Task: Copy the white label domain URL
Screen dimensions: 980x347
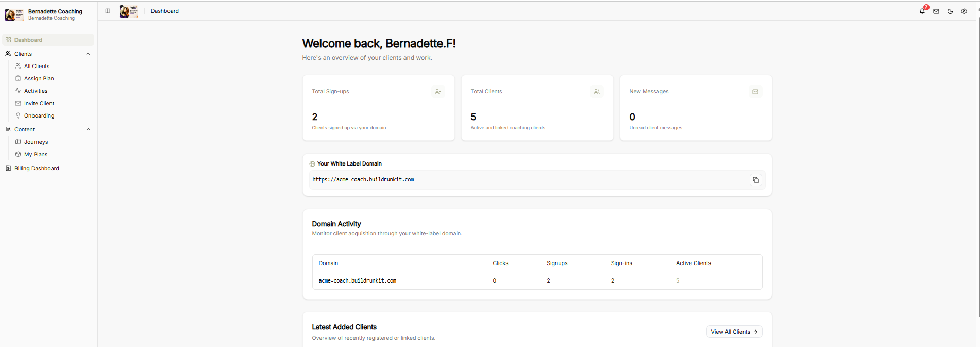Action: point(756,180)
